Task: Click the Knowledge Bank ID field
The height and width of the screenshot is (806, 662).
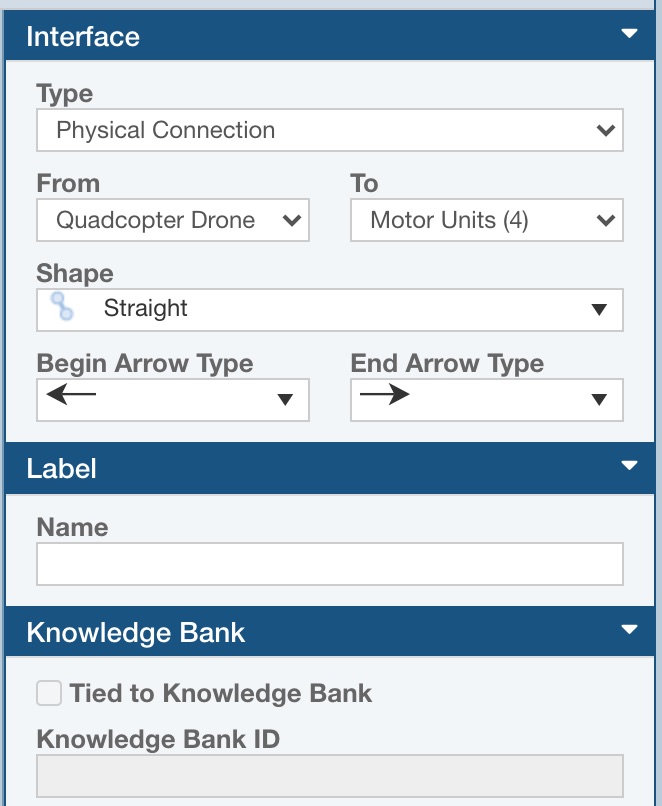Action: (x=329, y=776)
